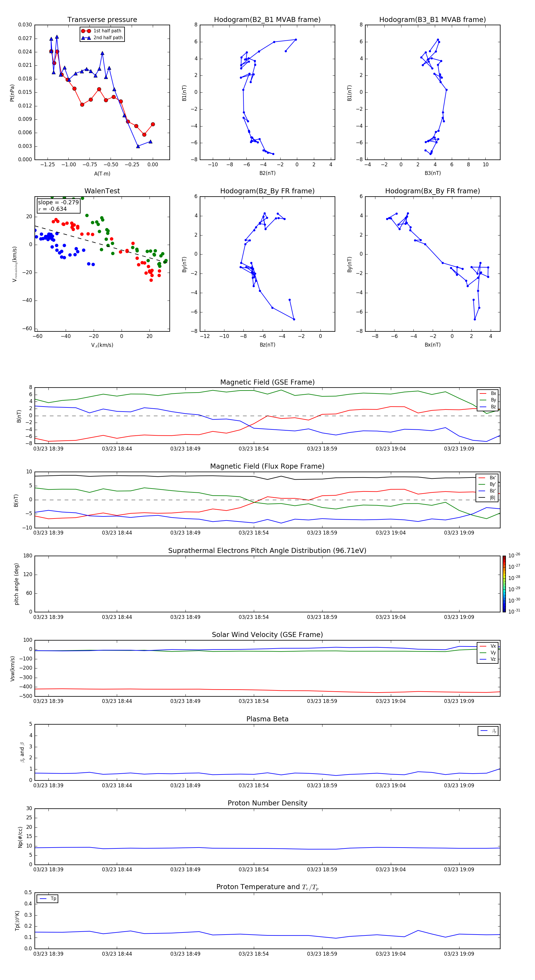
Task: Click '03/23 19:09' tick under Proton Number Density panel
Action: (459, 870)
